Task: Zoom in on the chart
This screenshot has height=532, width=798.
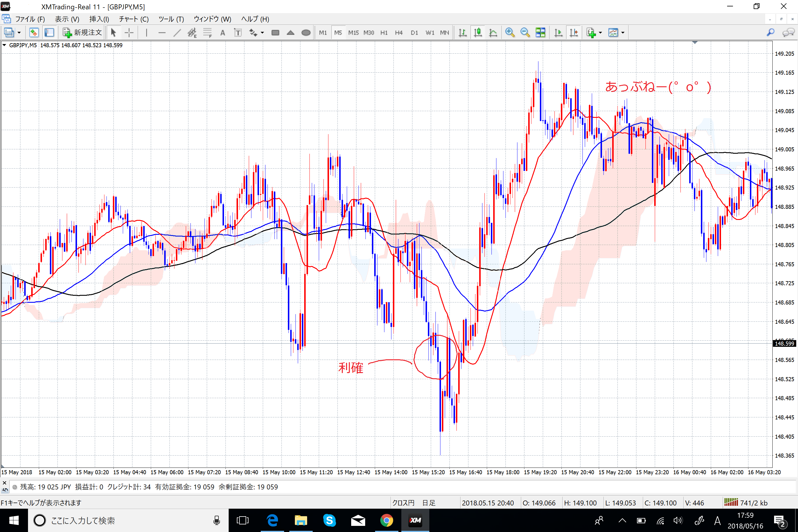Action: click(x=510, y=33)
